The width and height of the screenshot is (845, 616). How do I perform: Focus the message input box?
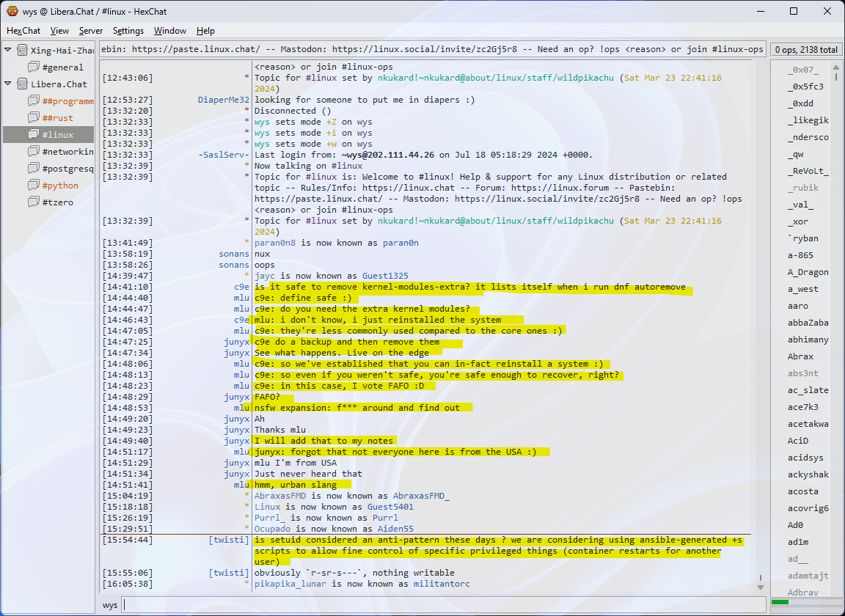(x=440, y=605)
